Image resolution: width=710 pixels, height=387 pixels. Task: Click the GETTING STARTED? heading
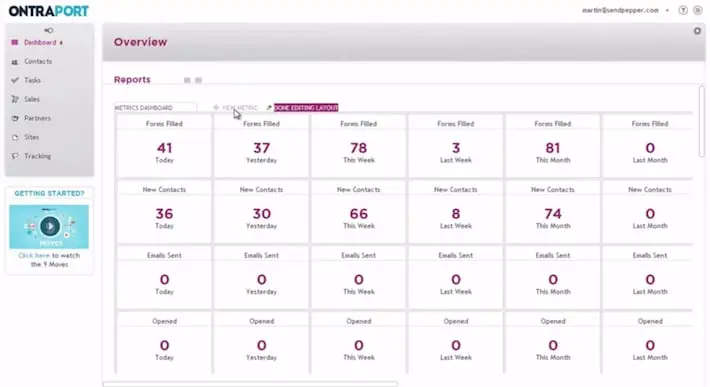pyautogui.click(x=49, y=193)
